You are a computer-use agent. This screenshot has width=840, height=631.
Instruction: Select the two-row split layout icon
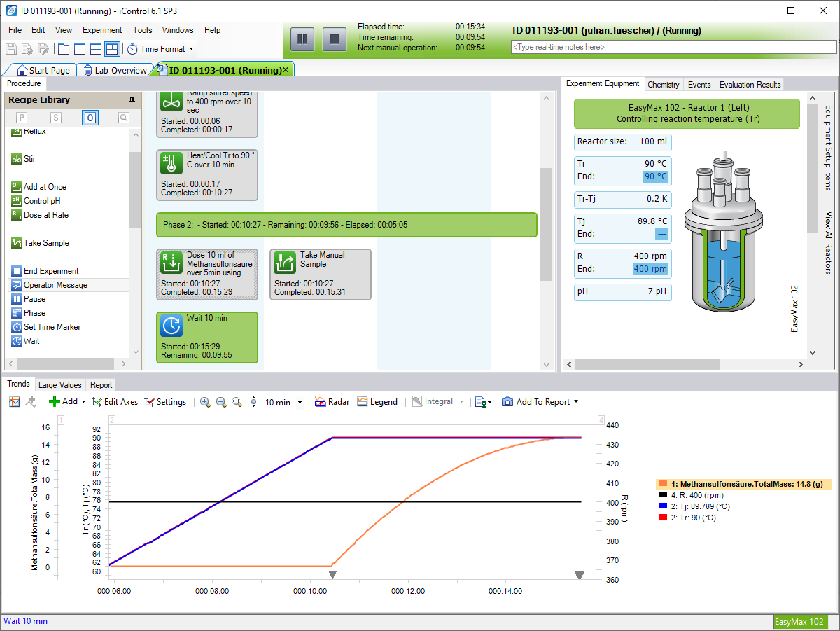96,49
